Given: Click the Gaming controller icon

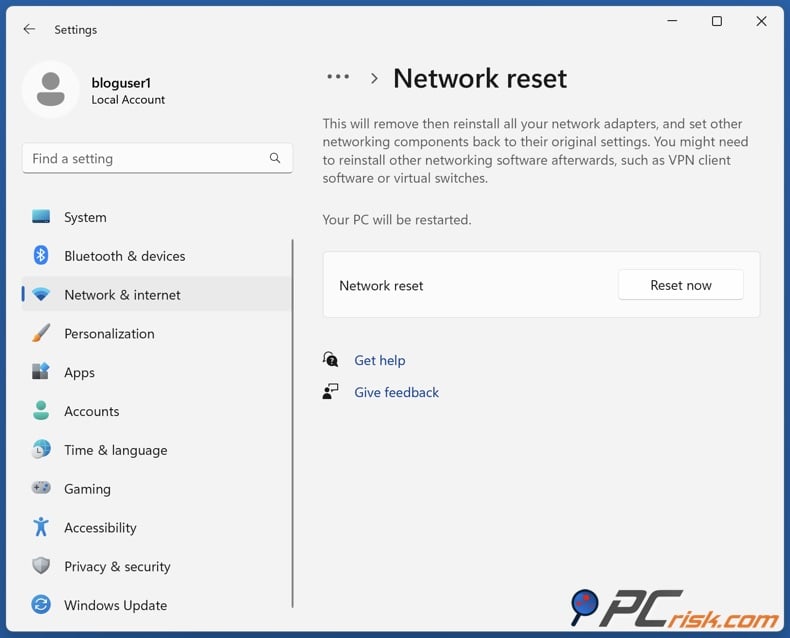Looking at the screenshot, I should [x=41, y=488].
